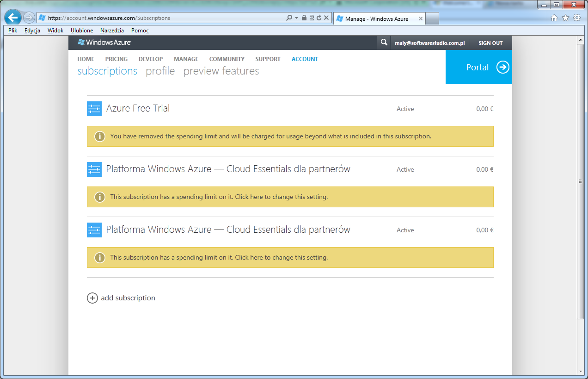Go back using the browser Back arrow
This screenshot has width=588, height=379.
click(x=13, y=18)
